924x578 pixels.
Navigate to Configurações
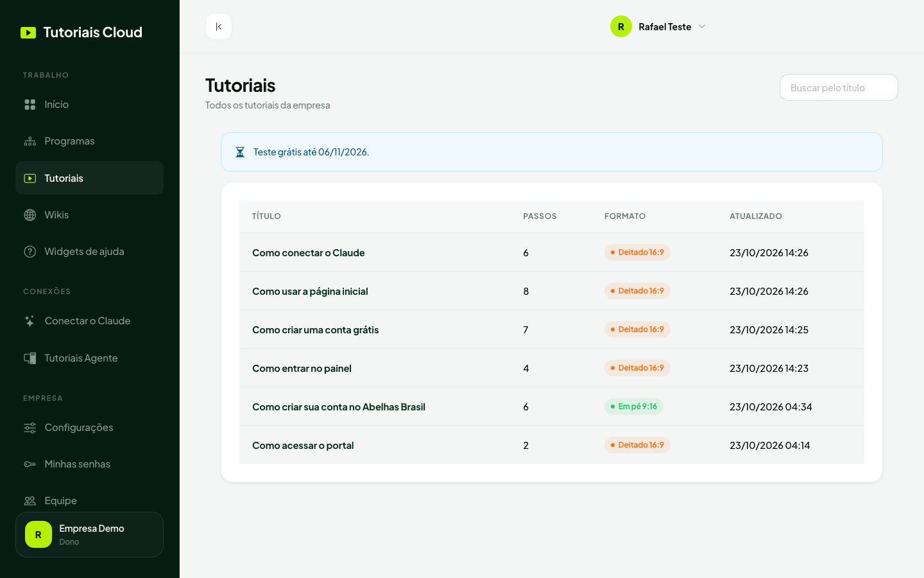[x=89, y=428]
